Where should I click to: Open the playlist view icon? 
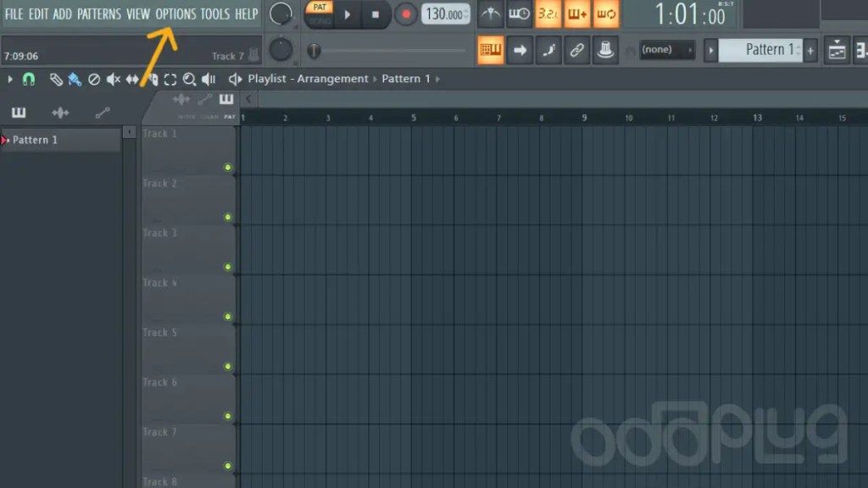click(x=837, y=50)
